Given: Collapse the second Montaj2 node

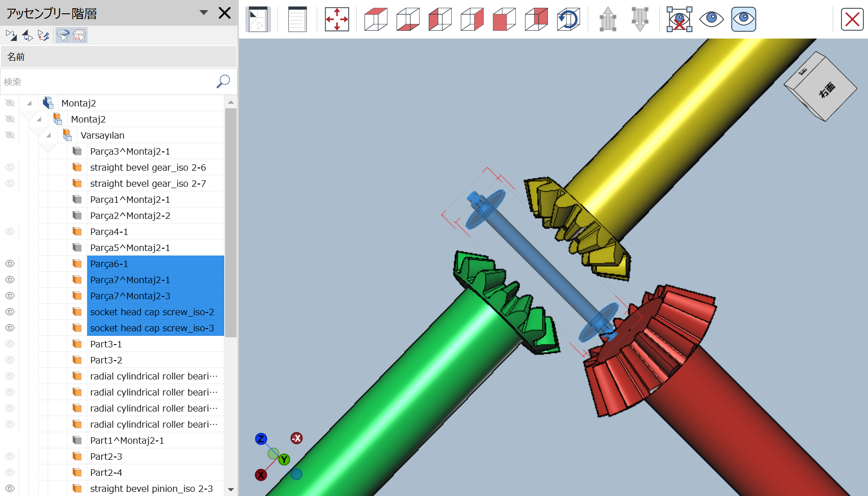Looking at the screenshot, I should (x=39, y=119).
